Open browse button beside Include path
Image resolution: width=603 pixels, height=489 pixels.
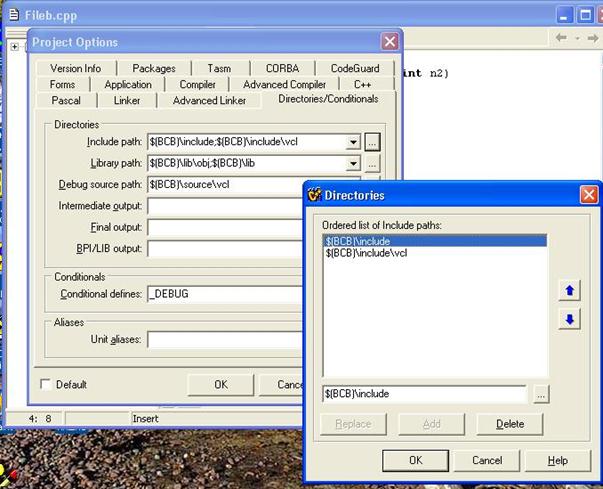tap(372, 142)
